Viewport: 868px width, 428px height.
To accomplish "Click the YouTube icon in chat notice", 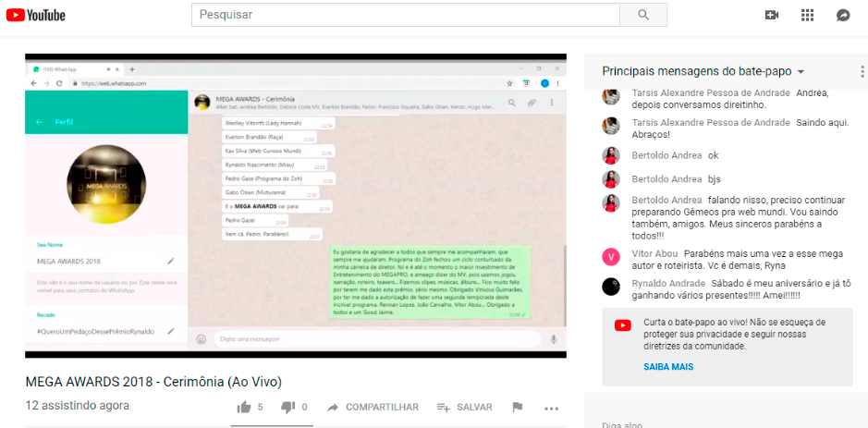I will [623, 325].
